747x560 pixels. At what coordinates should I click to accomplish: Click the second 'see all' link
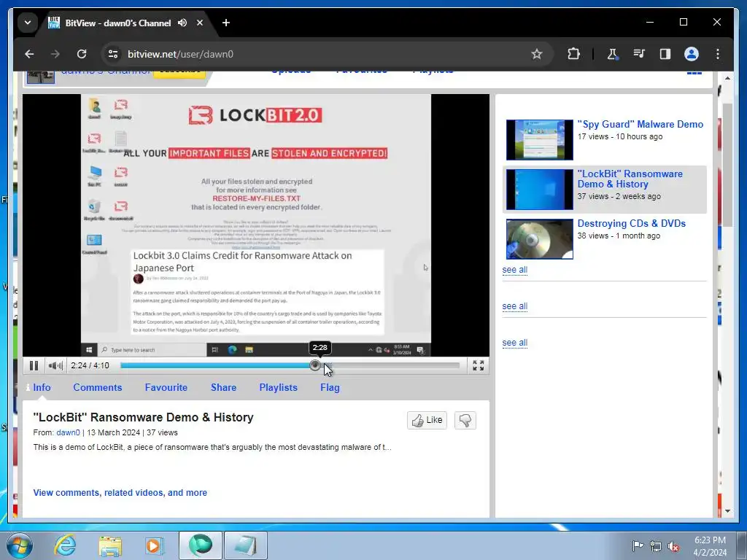(x=514, y=306)
